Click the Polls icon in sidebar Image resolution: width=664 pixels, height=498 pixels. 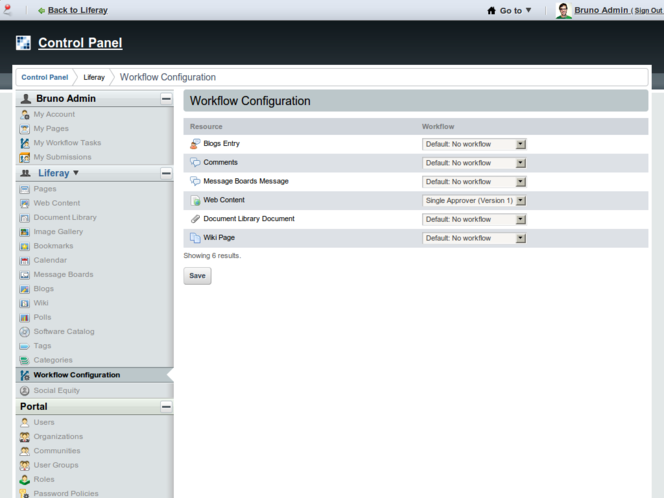point(24,317)
